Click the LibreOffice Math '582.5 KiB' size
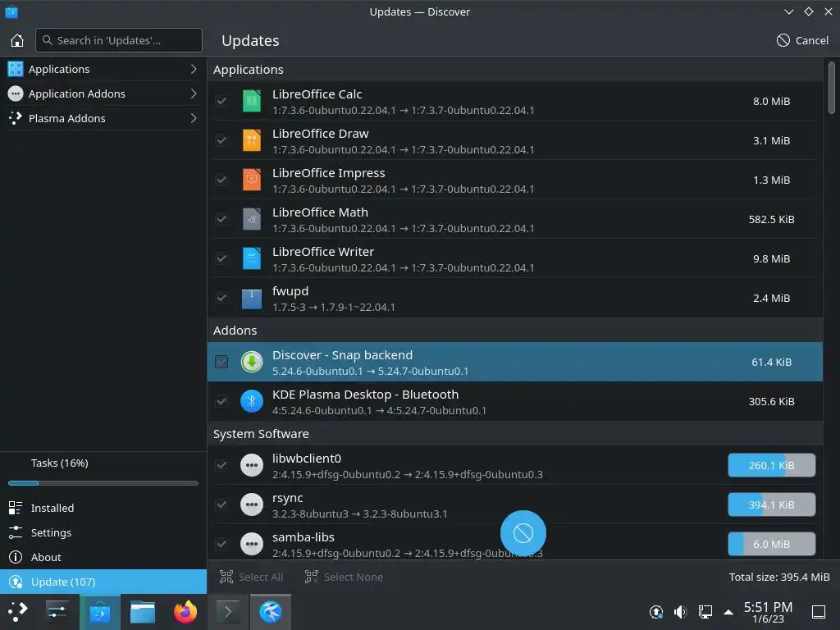The image size is (840, 630). pos(771,220)
